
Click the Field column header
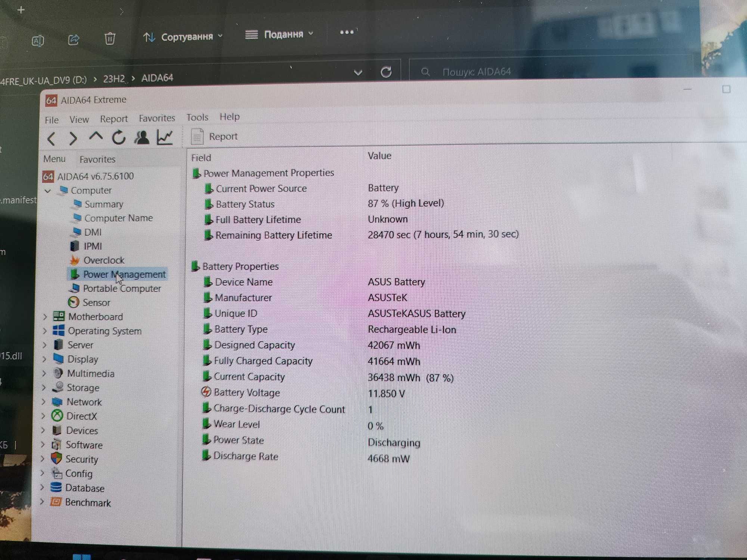point(201,158)
